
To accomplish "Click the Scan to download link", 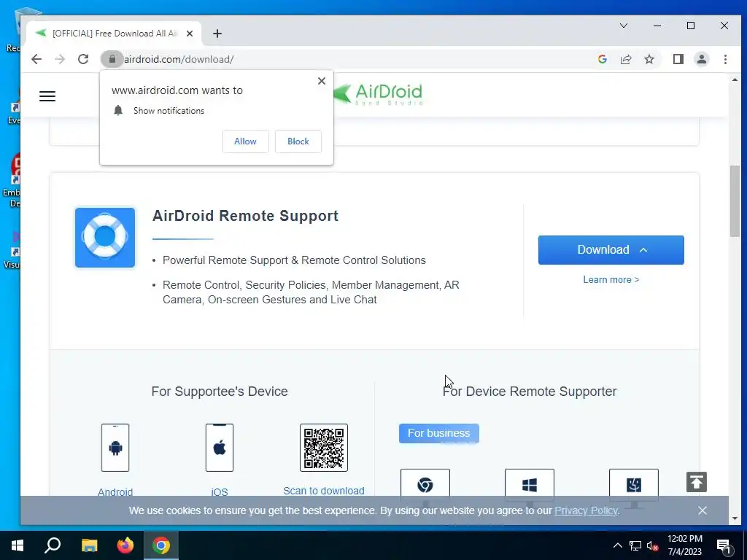I will [324, 491].
